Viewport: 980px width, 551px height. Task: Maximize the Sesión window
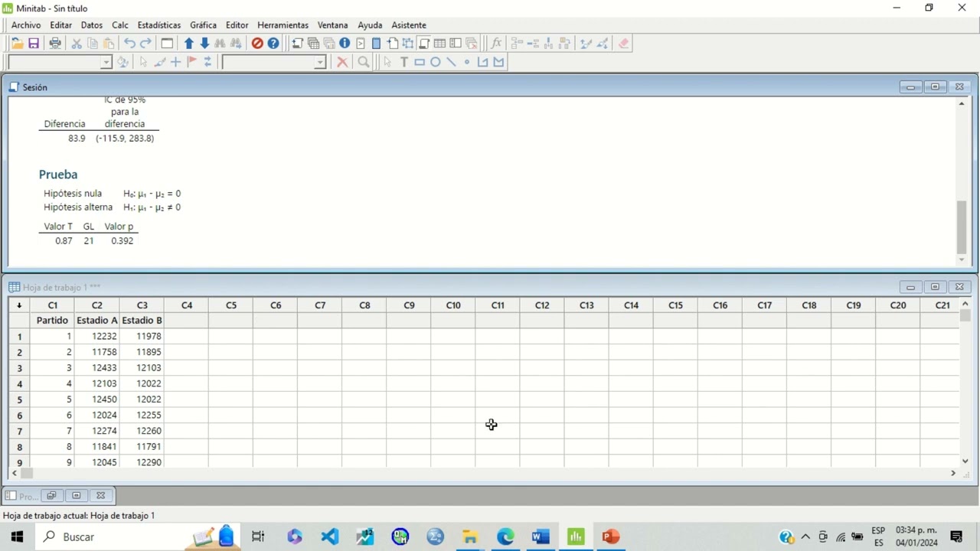tap(935, 87)
